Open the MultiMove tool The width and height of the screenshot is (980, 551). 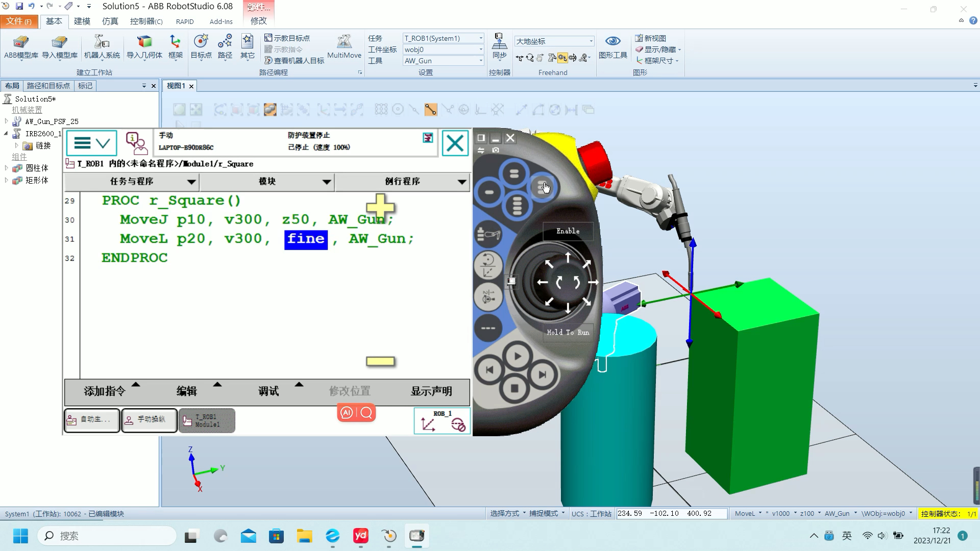click(344, 46)
